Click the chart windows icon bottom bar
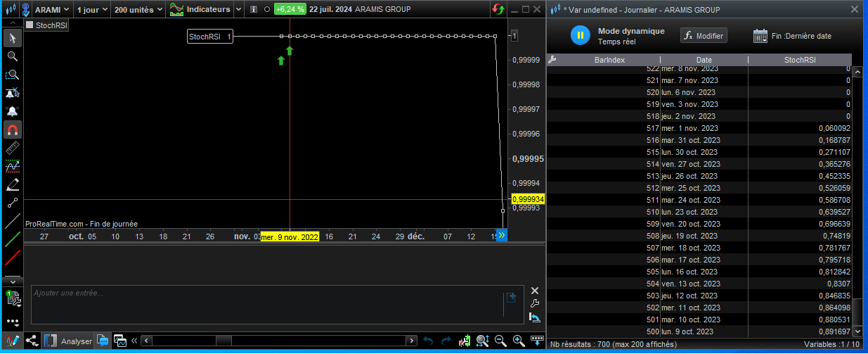Image resolution: width=868 pixels, height=354 pixels. pos(119,341)
